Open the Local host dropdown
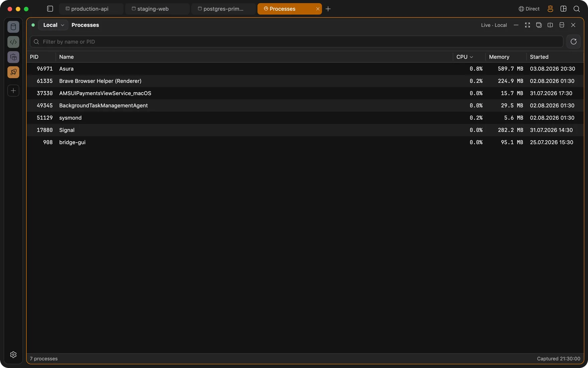This screenshot has height=368, width=588. [x=53, y=25]
